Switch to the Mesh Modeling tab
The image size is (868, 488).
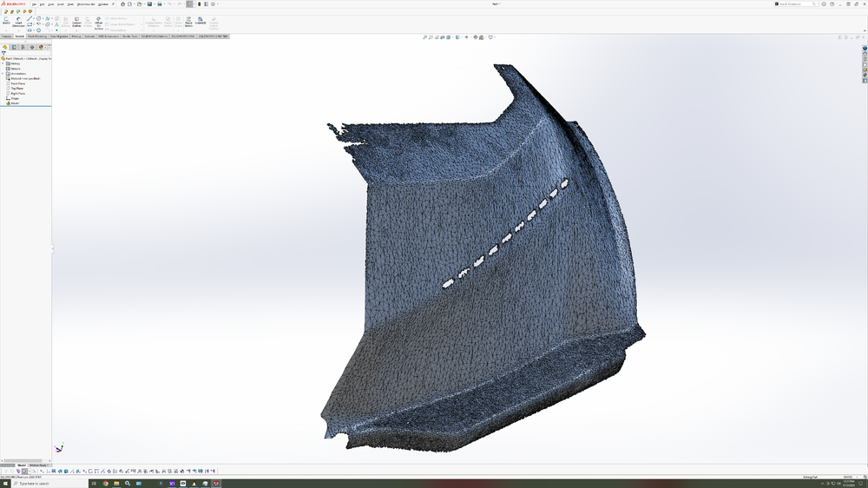[37, 36]
